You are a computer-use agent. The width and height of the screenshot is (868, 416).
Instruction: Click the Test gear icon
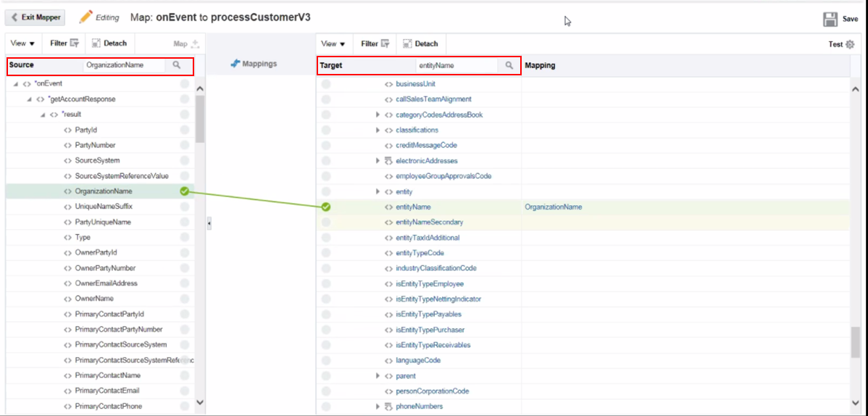[x=851, y=44]
